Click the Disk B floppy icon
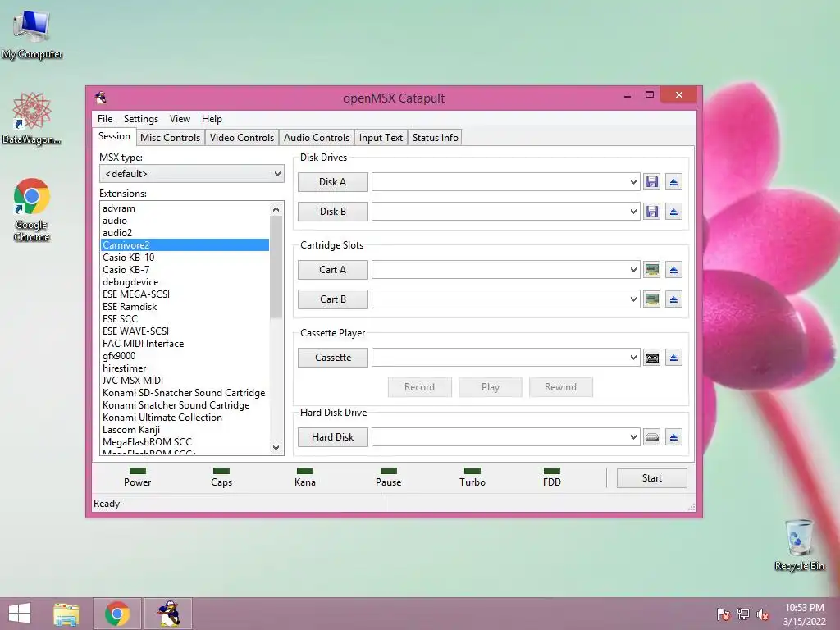840x630 pixels. pos(651,212)
